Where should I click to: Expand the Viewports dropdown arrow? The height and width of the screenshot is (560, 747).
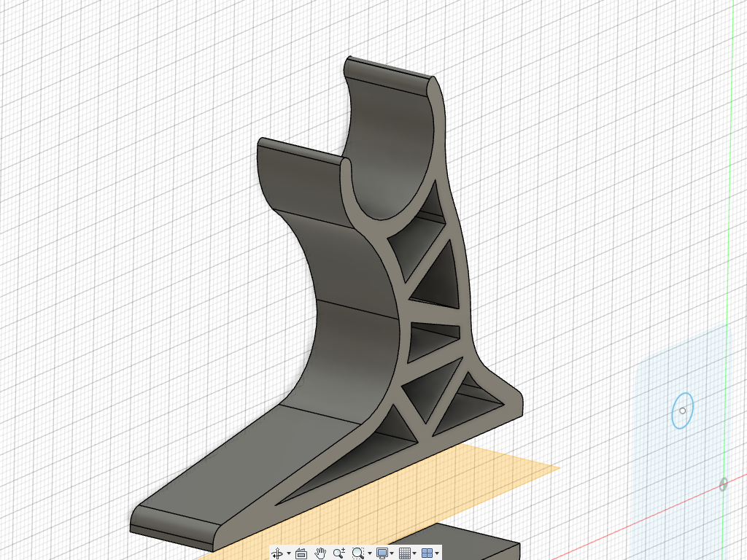coord(438,553)
